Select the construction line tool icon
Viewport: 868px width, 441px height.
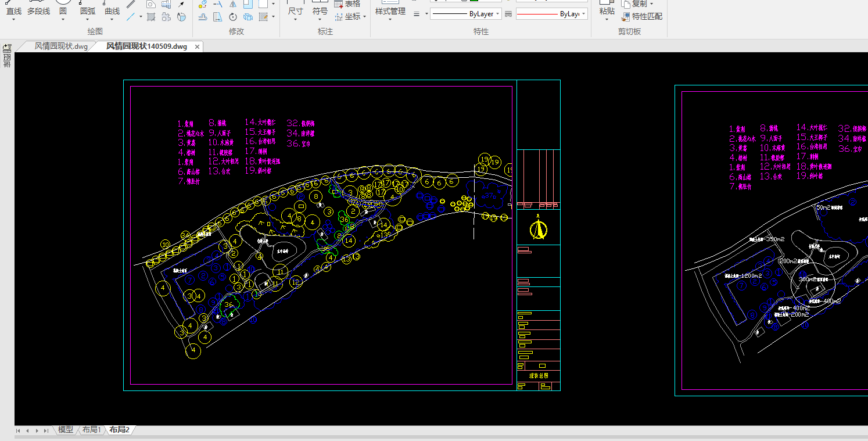tap(131, 17)
